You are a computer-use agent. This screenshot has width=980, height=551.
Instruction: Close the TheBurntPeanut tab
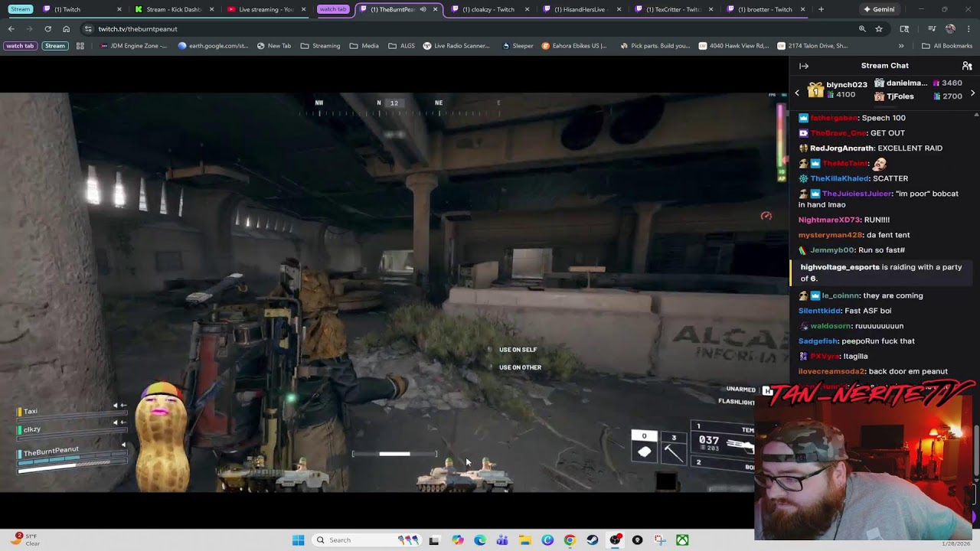(436, 9)
